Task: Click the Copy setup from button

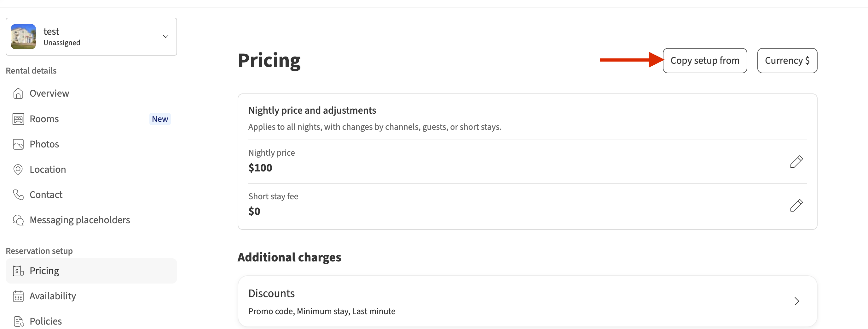Action: point(704,61)
